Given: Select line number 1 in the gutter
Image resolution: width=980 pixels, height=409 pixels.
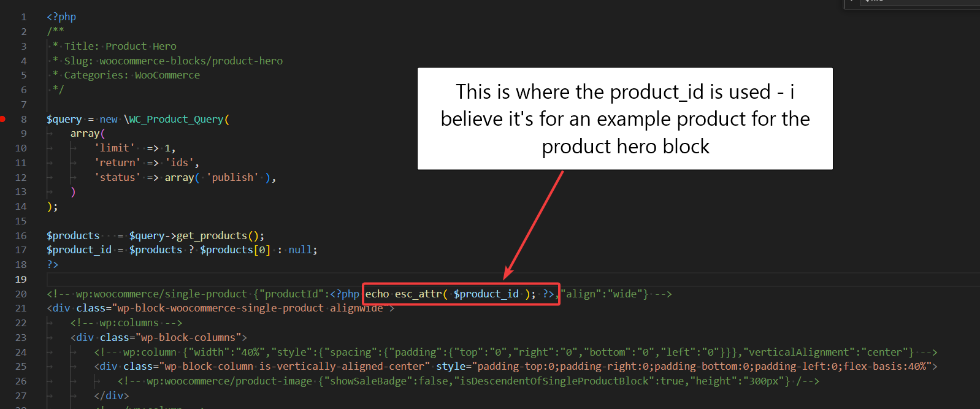Looking at the screenshot, I should point(24,17).
